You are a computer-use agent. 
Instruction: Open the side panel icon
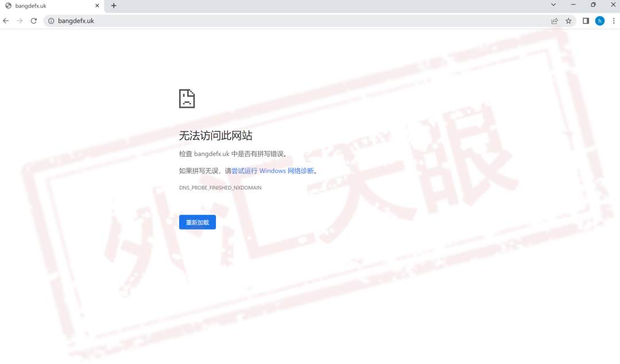[586, 21]
